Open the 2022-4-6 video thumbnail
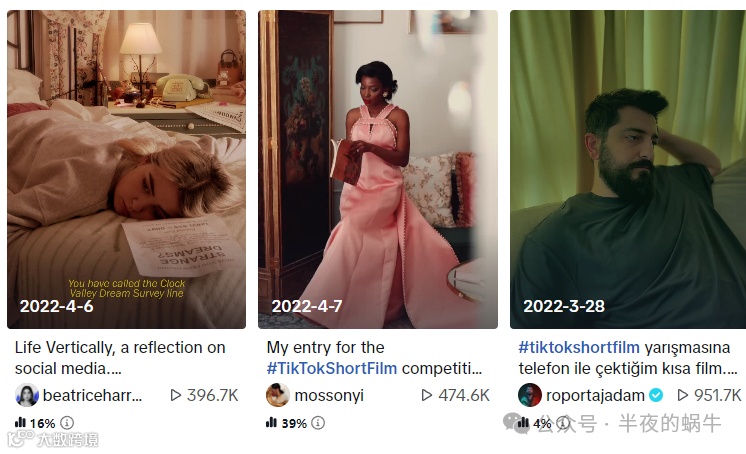This screenshot has height=454, width=746. 127,169
